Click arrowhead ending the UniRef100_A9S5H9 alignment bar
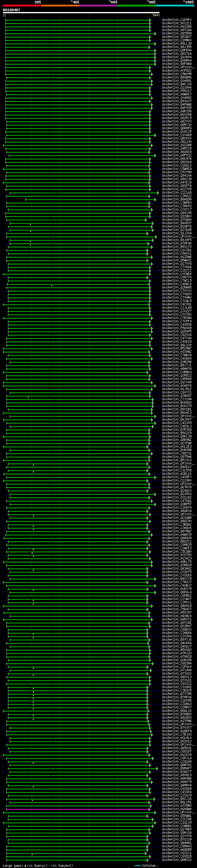 pos(155,33)
